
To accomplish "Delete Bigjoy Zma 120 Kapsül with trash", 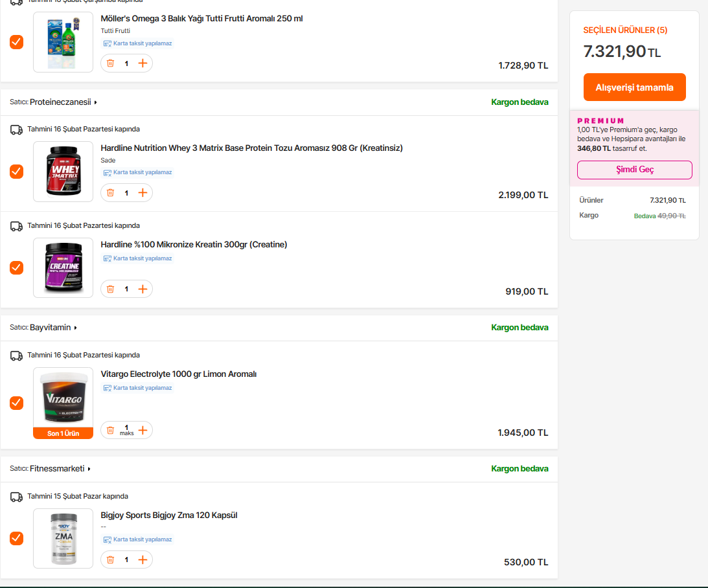I will [x=110, y=560].
